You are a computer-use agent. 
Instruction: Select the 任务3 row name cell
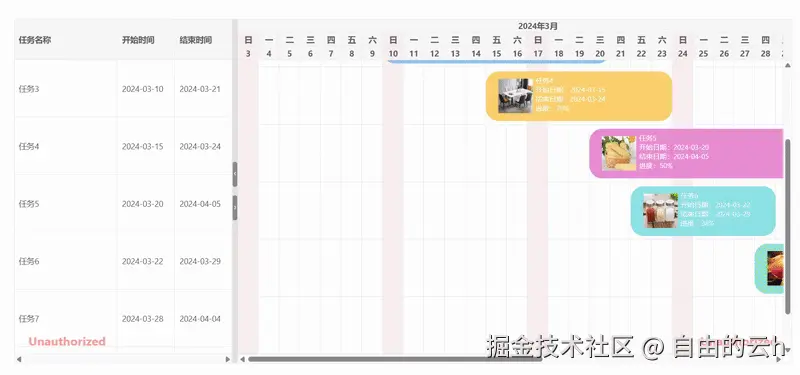click(x=66, y=89)
